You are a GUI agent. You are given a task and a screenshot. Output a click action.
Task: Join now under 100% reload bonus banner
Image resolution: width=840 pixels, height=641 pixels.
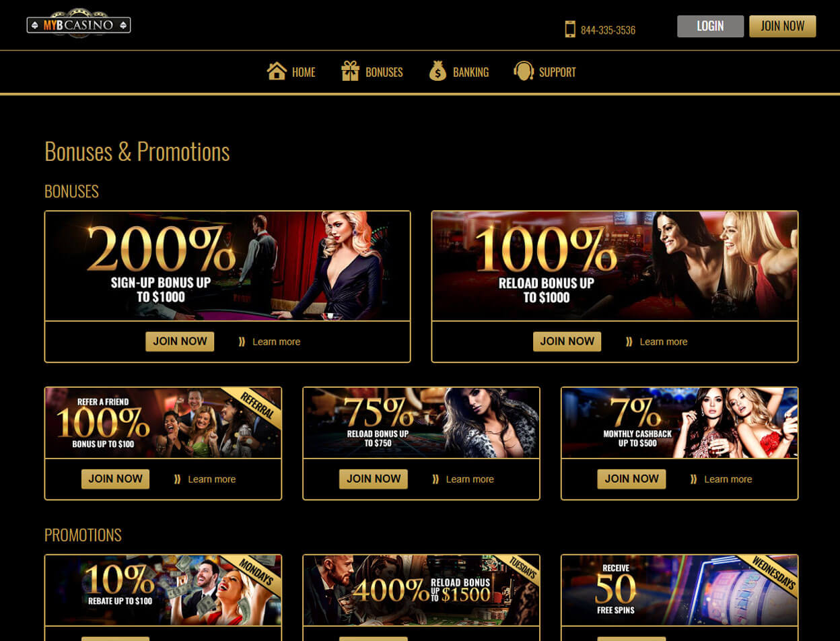[567, 341]
